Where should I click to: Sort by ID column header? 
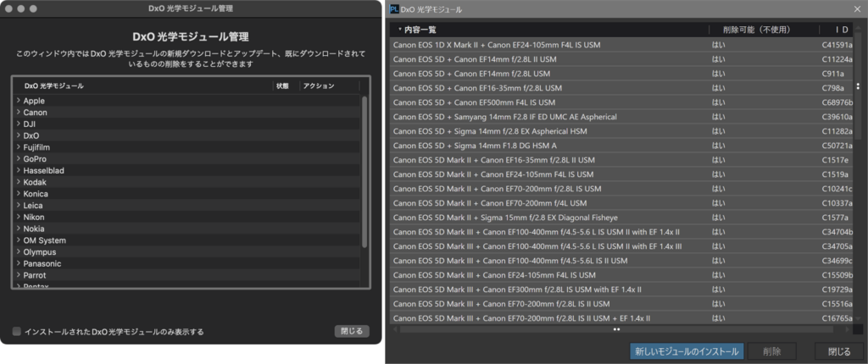[x=837, y=30]
